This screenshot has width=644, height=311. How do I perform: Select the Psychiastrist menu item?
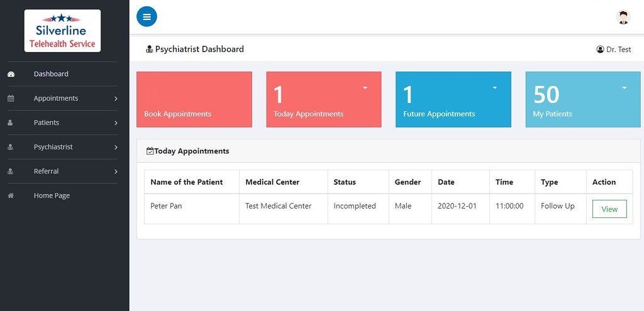(53, 147)
